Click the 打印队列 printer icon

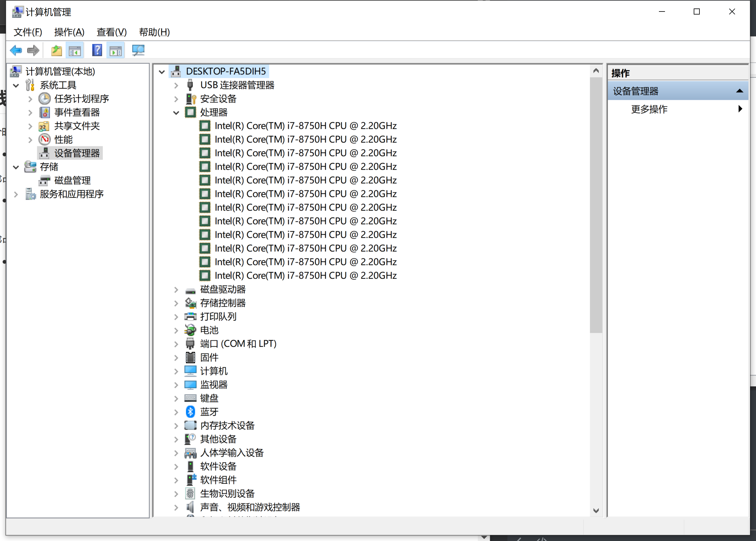coord(191,316)
